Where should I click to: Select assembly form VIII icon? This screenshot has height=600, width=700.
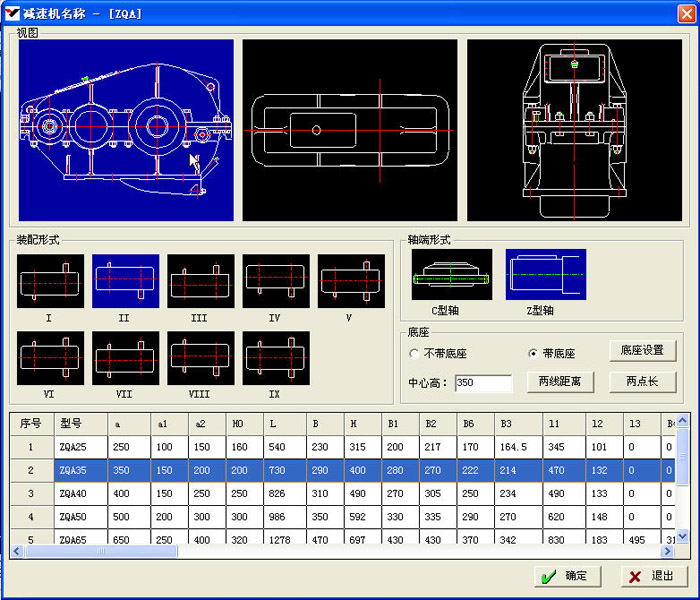(200, 357)
